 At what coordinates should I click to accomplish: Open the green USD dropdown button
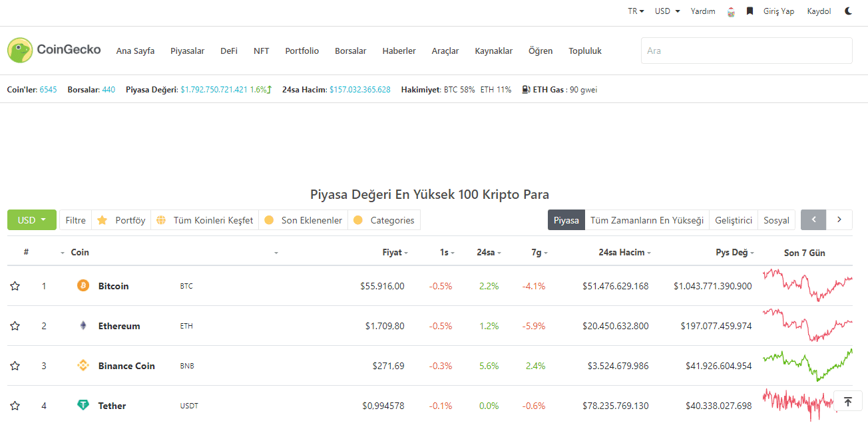point(31,220)
